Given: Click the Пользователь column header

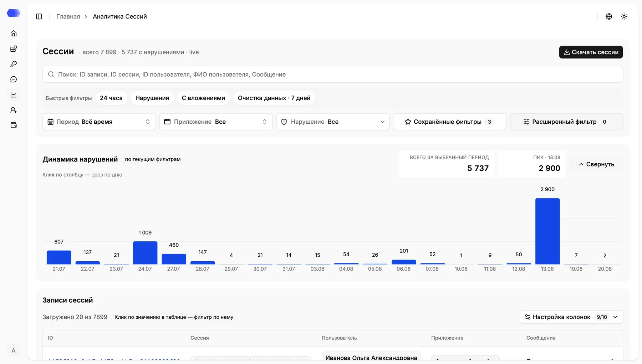Looking at the screenshot, I should click(x=339, y=338).
